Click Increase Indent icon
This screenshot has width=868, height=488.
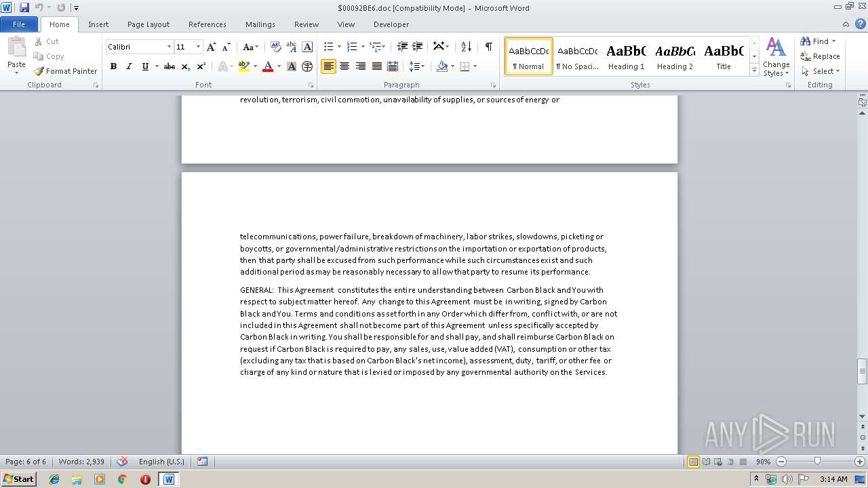418,47
